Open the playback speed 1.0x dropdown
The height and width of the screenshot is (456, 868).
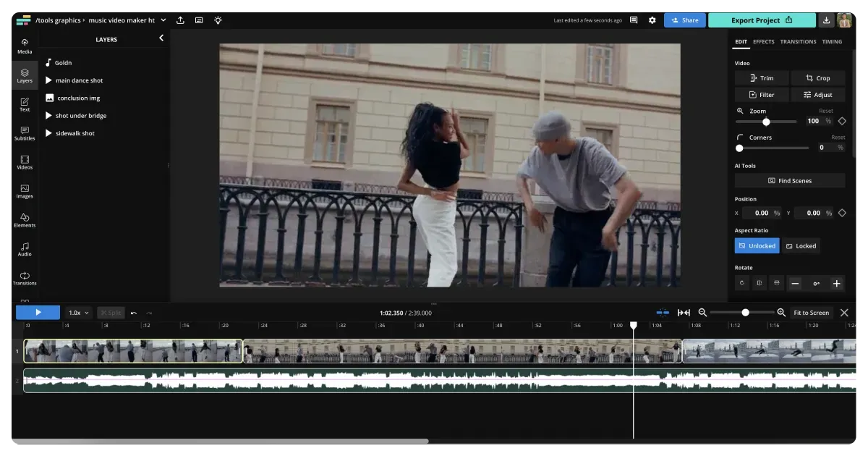(78, 313)
